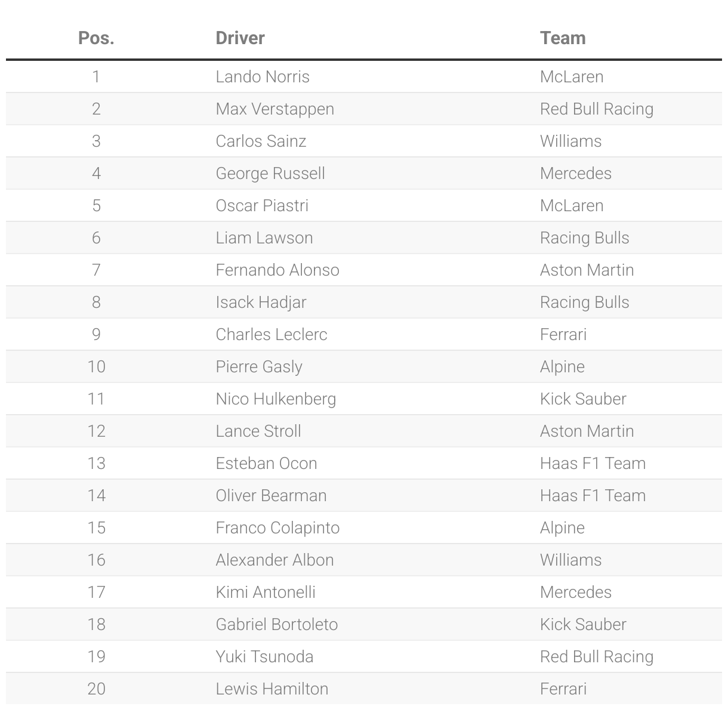The height and width of the screenshot is (710, 728).
Task: Click Lewis Hamilton in the last row
Action: pyautogui.click(x=272, y=689)
